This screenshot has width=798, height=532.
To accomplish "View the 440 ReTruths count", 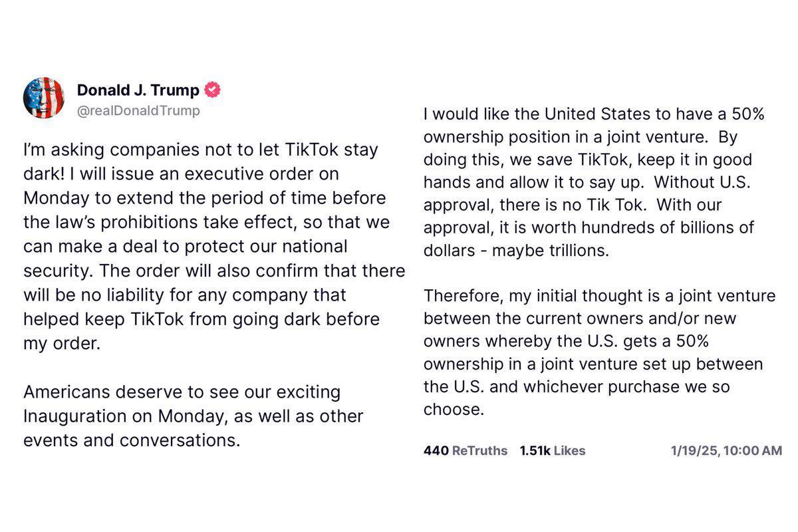I will (x=465, y=451).
